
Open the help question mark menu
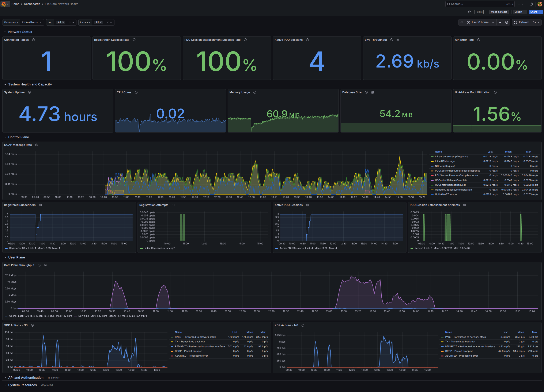(x=531, y=4)
